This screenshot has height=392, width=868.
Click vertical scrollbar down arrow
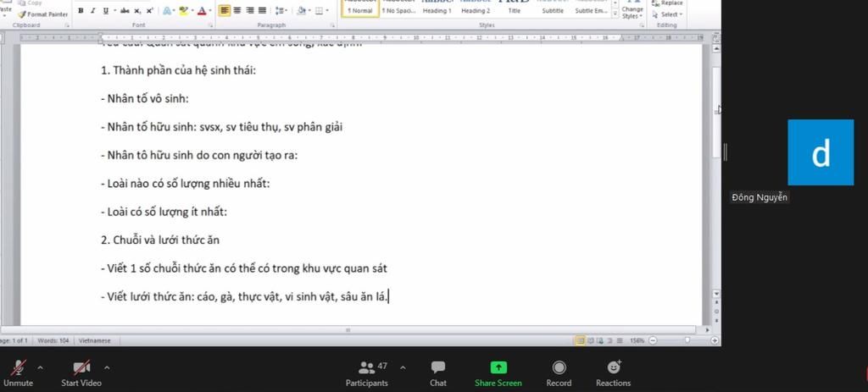coord(716,294)
